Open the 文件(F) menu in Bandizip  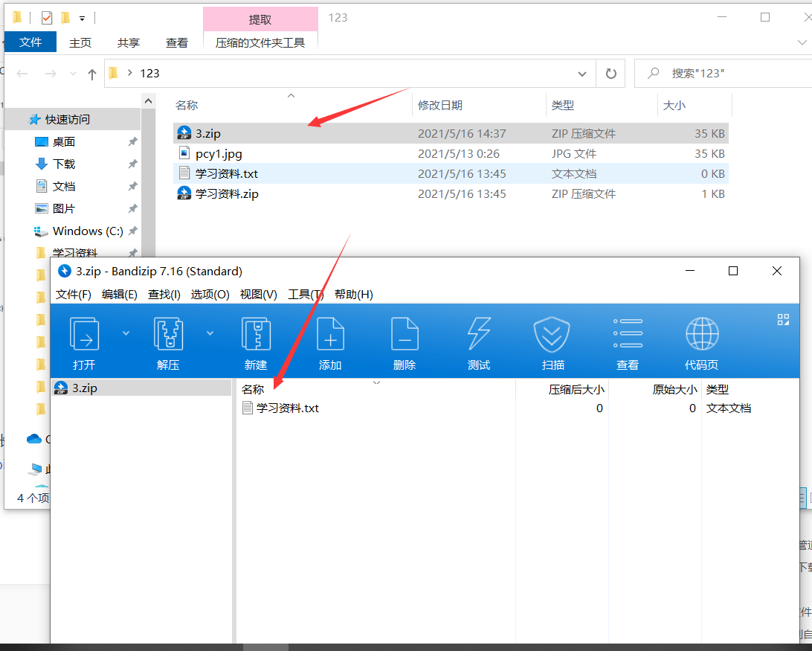click(x=73, y=295)
